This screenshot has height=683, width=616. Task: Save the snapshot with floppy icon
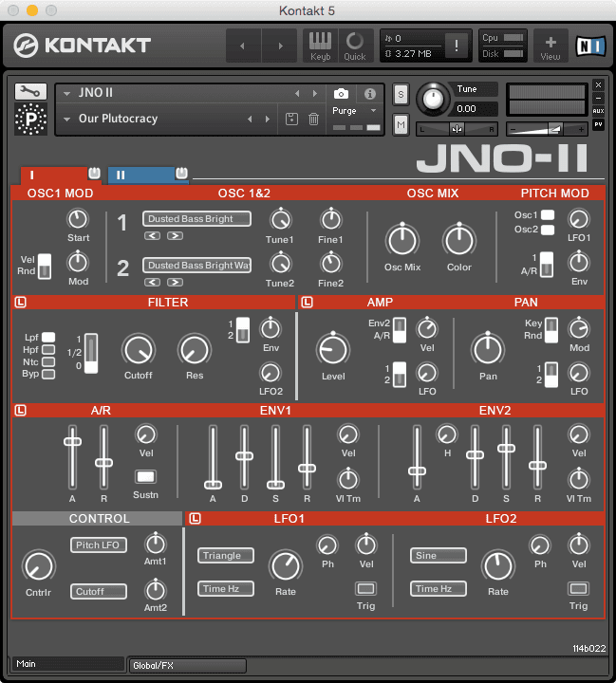tap(291, 119)
